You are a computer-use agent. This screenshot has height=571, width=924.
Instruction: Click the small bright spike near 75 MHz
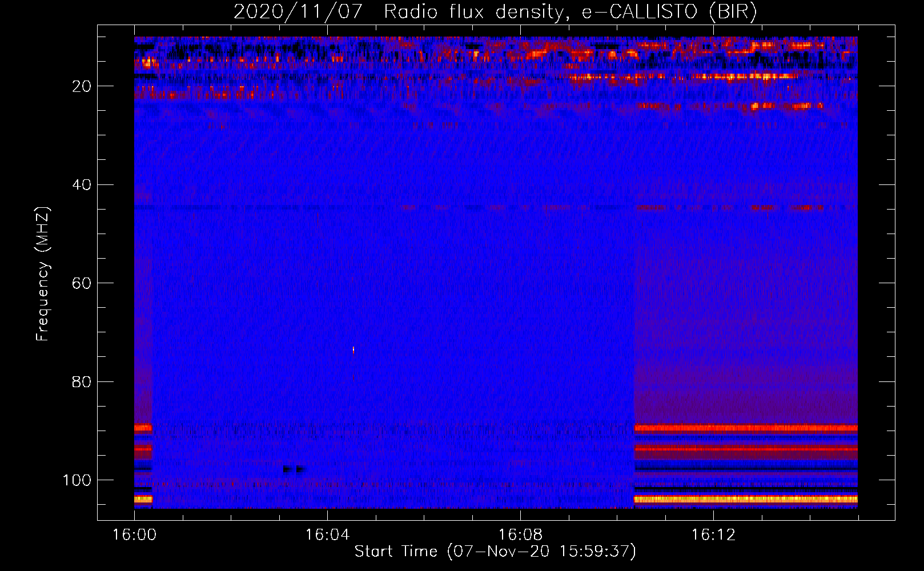pyautogui.click(x=353, y=350)
